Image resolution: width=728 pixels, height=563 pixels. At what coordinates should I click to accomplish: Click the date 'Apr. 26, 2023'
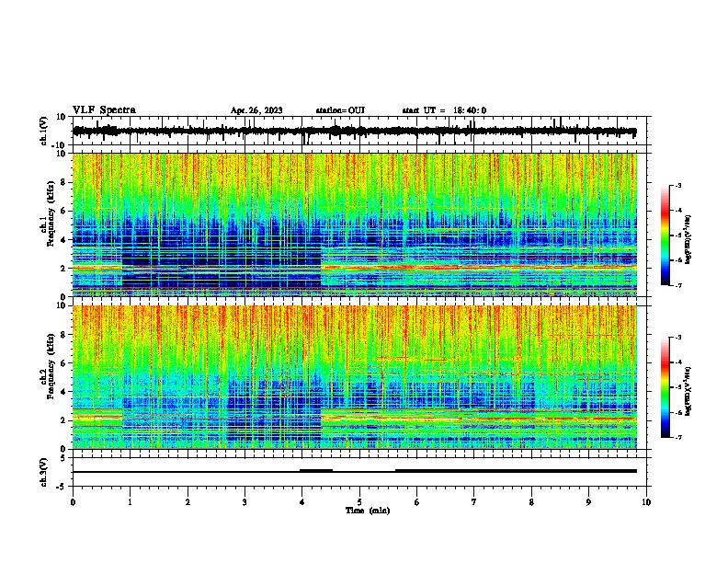(256, 110)
